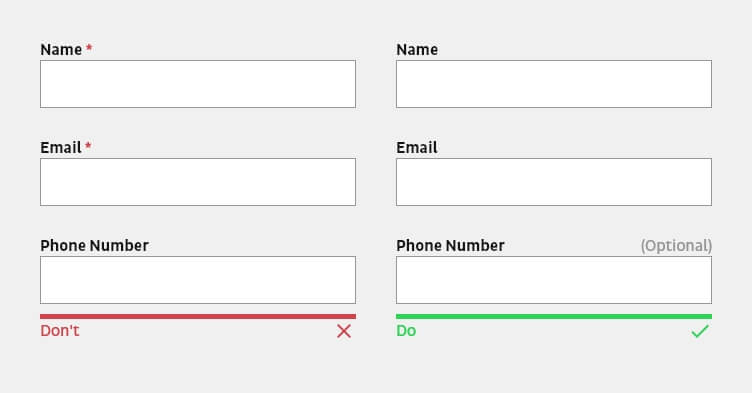Click the red divider bar under the left form

198,316
